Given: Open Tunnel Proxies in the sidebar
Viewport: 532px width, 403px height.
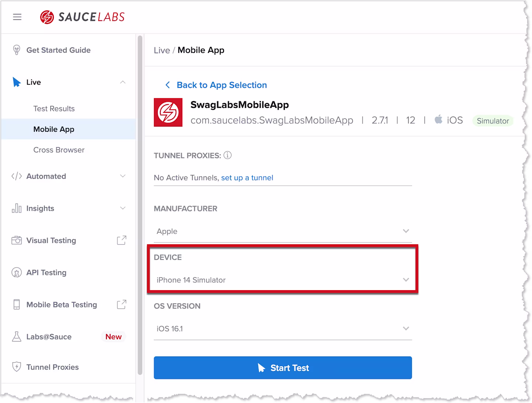Looking at the screenshot, I should point(52,367).
